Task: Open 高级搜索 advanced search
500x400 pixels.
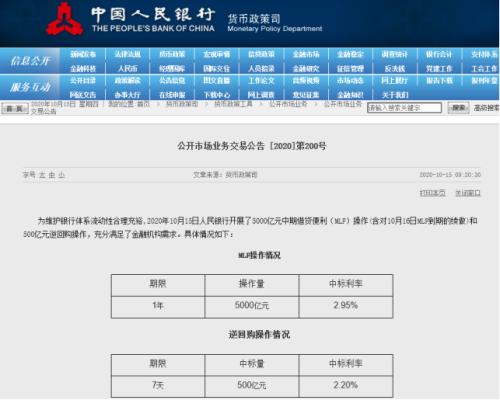Action: pos(486,108)
